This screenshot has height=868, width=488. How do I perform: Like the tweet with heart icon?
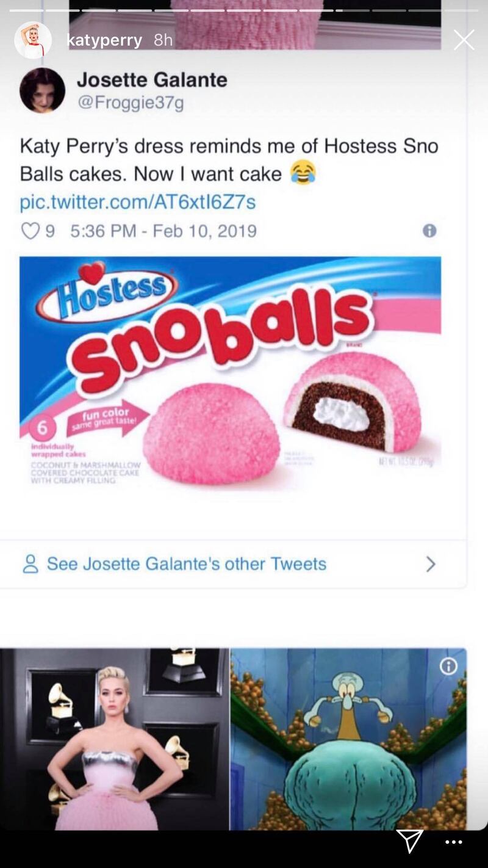pyautogui.click(x=29, y=231)
